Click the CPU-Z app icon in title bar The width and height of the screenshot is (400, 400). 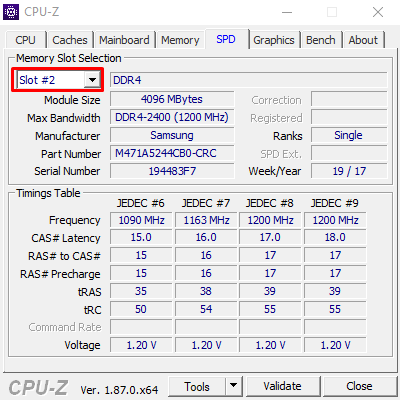pyautogui.click(x=11, y=12)
